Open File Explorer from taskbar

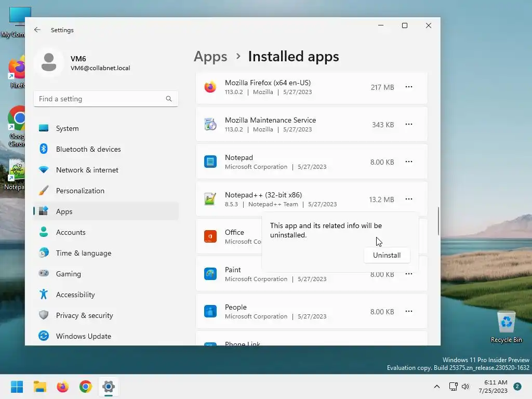click(x=39, y=387)
